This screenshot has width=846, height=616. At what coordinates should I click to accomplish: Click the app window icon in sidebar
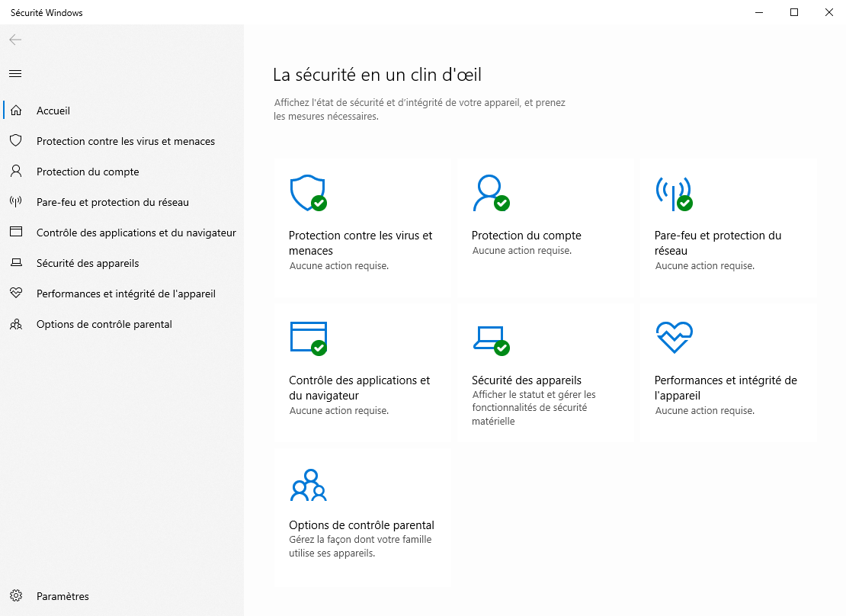click(x=16, y=233)
